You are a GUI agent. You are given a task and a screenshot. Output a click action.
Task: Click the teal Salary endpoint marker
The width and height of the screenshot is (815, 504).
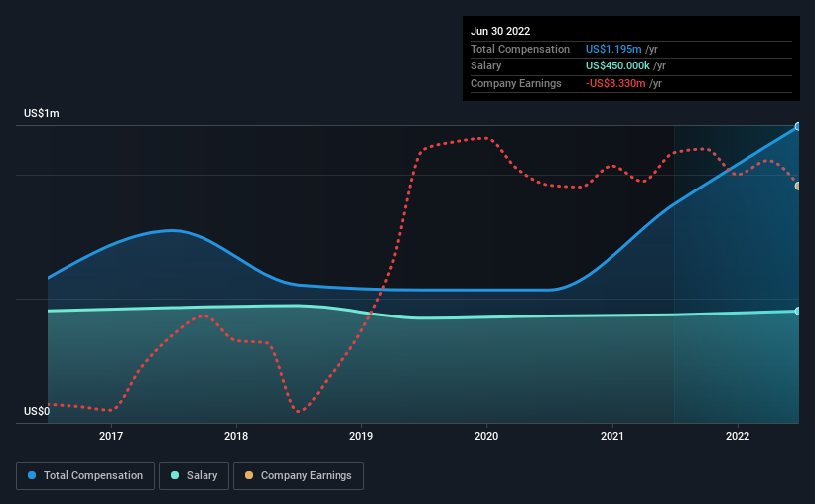[x=798, y=312]
